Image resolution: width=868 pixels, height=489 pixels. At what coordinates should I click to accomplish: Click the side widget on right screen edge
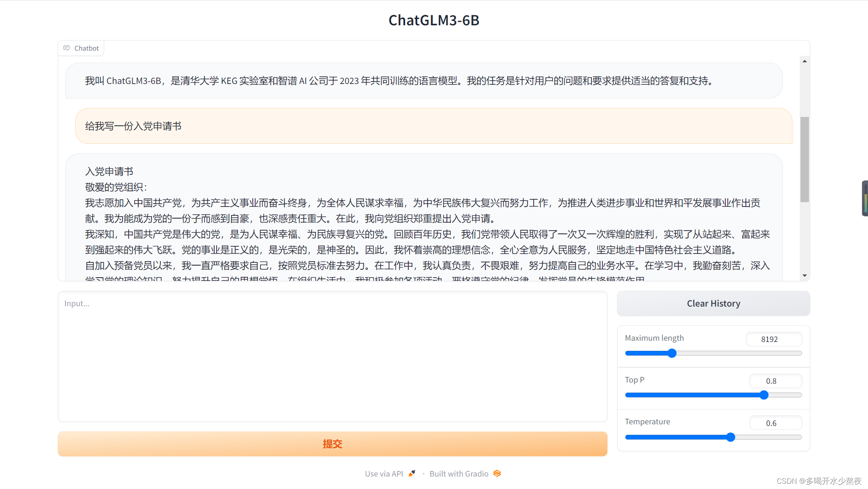point(865,198)
